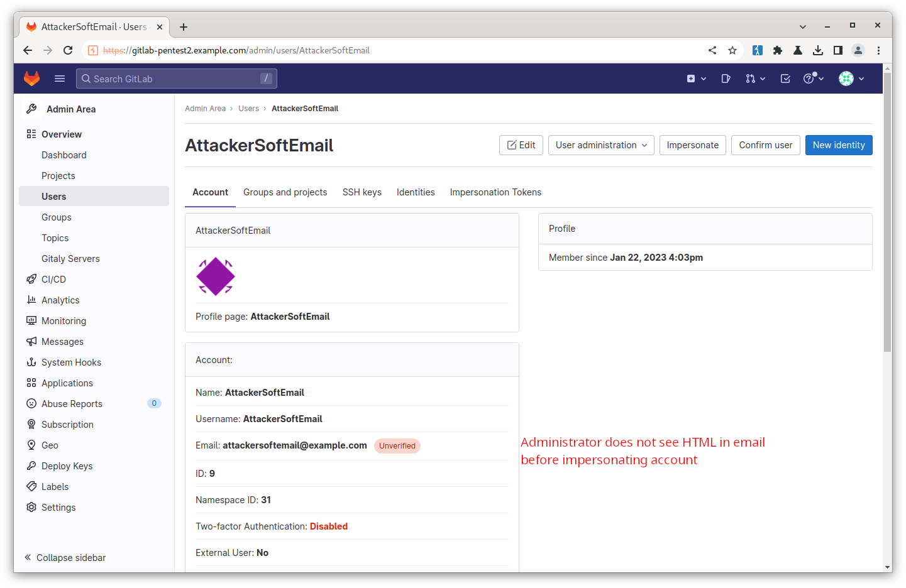The height and width of the screenshot is (588, 906).
Task: Click the share icon in address bar
Action: tap(712, 50)
